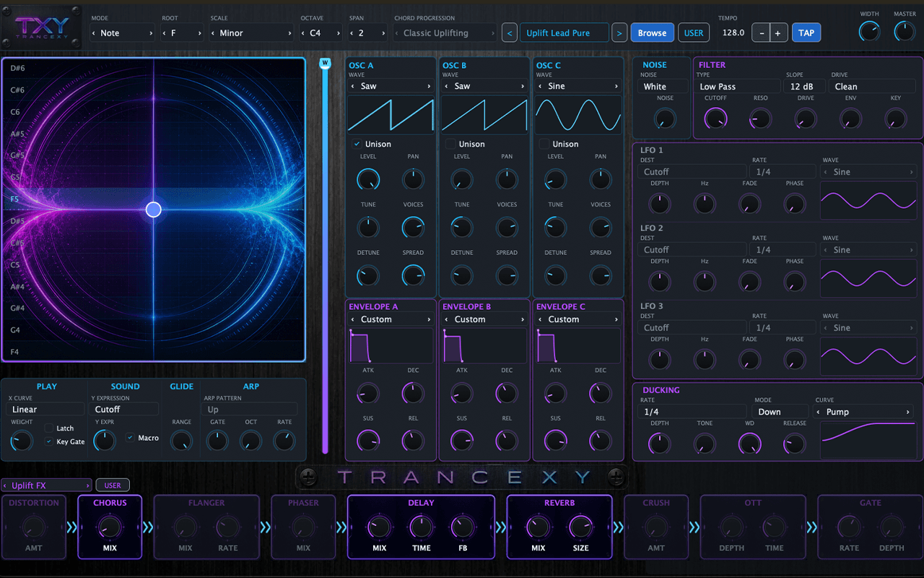Click the tempo minus button

[761, 33]
